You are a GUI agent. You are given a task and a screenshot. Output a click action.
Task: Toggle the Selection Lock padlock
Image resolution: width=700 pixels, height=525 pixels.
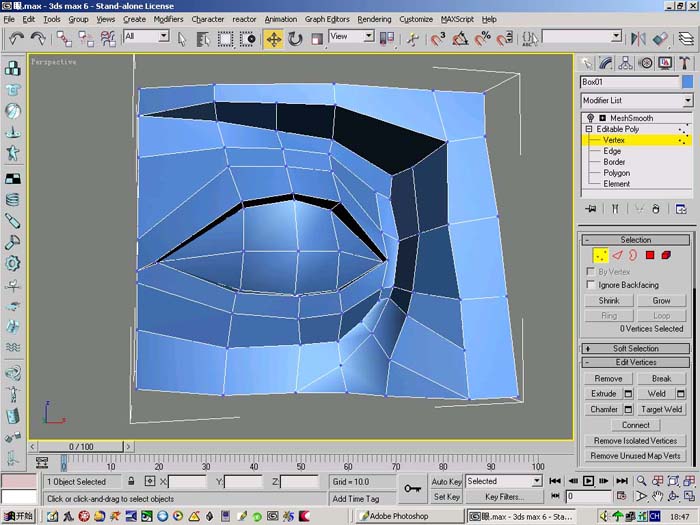(131, 481)
